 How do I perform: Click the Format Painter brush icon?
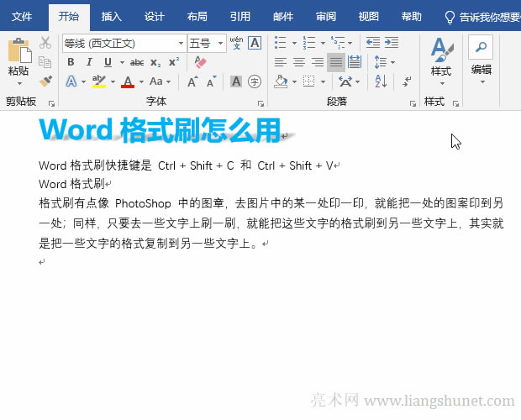(45, 81)
